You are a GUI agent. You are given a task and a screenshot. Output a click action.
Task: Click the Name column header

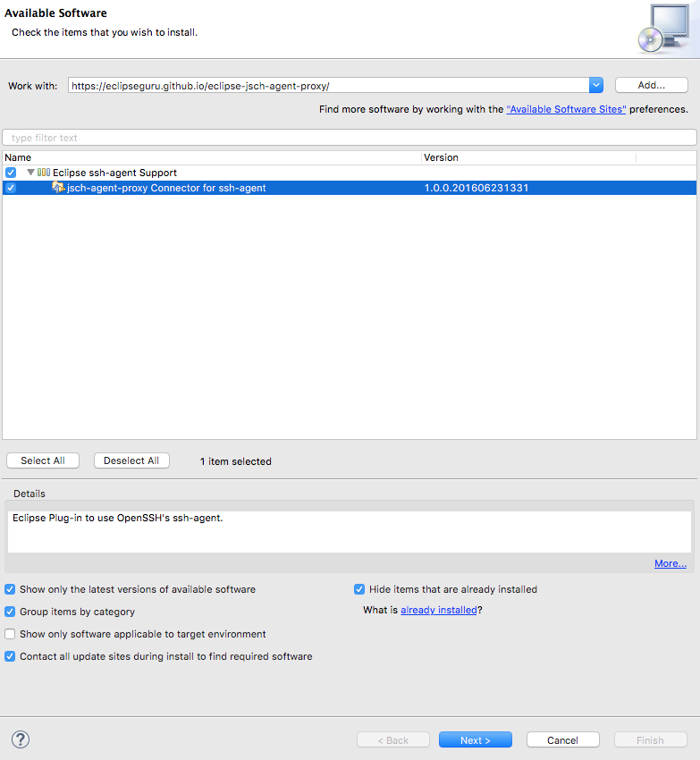[x=212, y=157]
